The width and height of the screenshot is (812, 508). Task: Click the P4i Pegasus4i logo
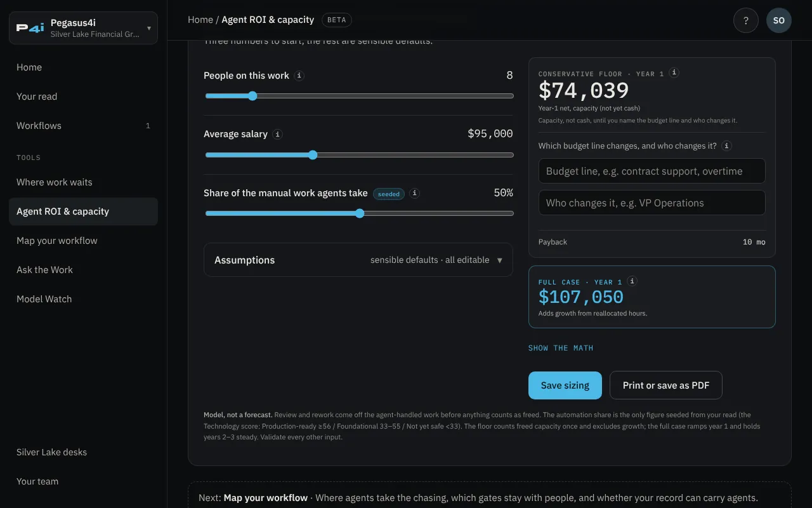click(30, 28)
